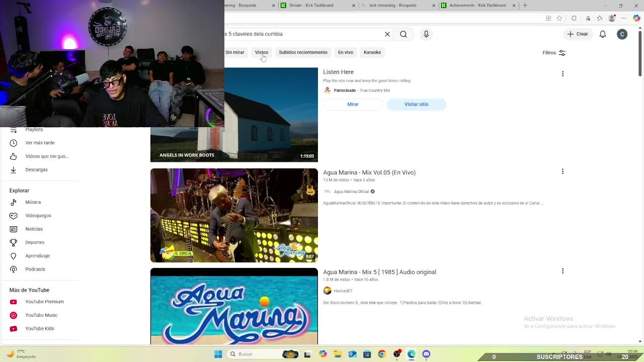
Task: Close the Achievements - Kick Dashboard tab
Action: point(514,6)
